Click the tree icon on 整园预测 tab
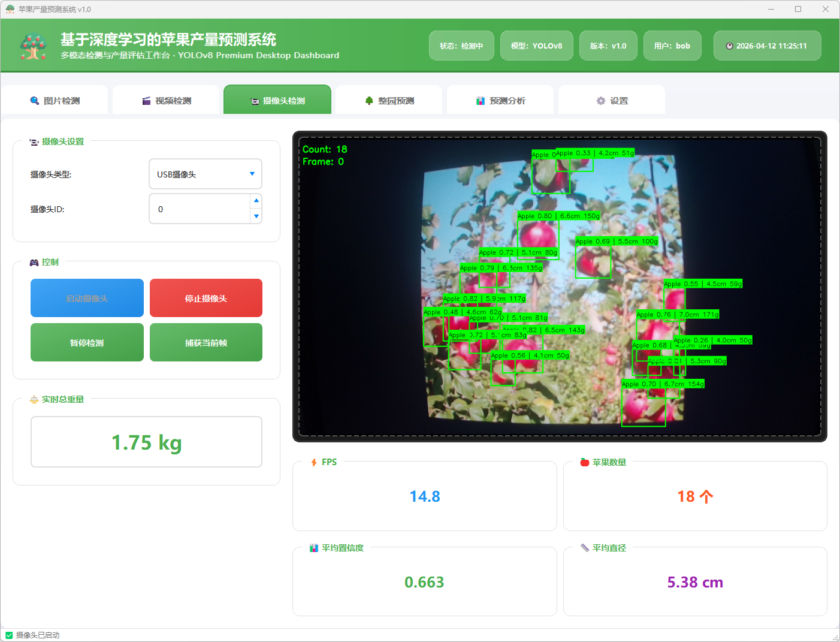 pos(369,101)
